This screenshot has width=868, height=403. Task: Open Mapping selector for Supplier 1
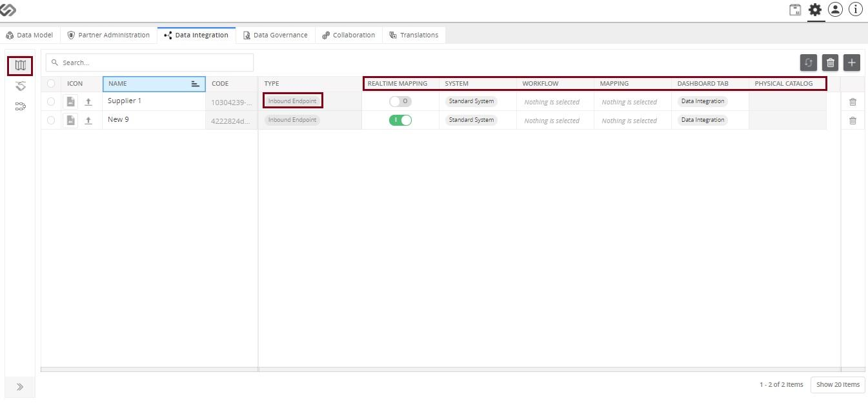[x=632, y=102]
